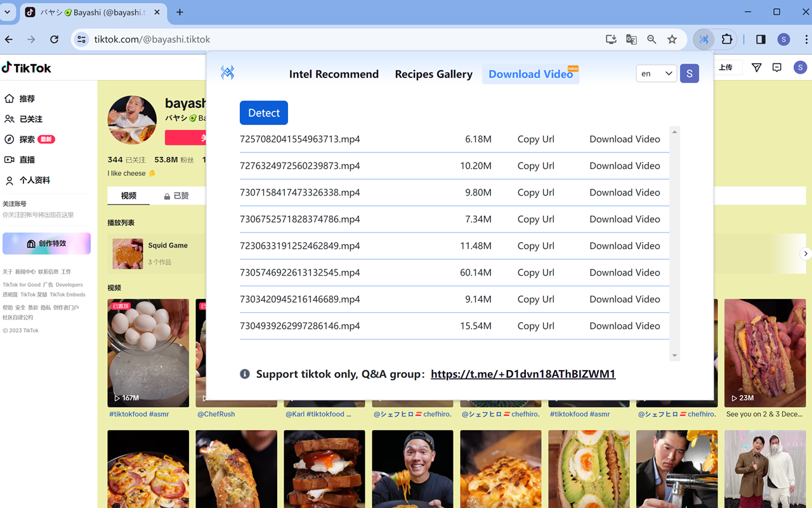The height and width of the screenshot is (508, 812).
Task: Click the TikTok logo in the top left
Action: [27, 67]
